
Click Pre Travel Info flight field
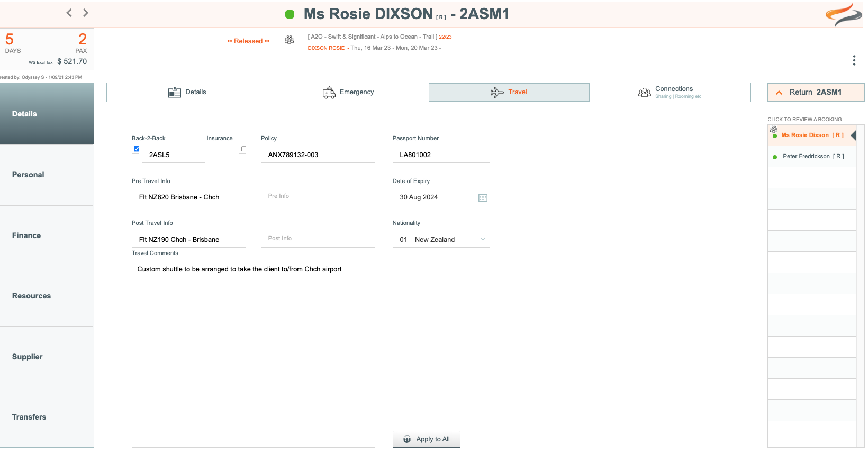188,196
